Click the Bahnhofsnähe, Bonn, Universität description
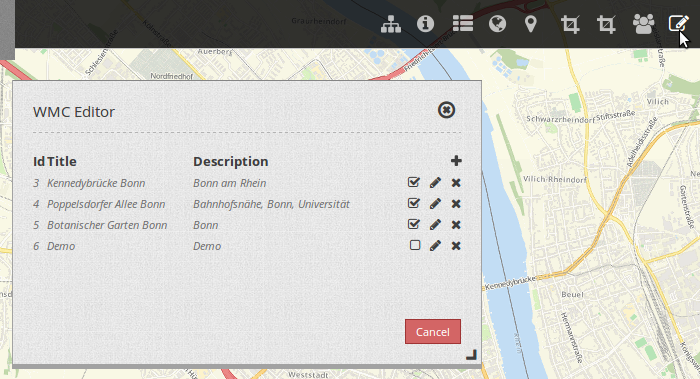Viewport: 700px width, 379px height. [x=271, y=204]
